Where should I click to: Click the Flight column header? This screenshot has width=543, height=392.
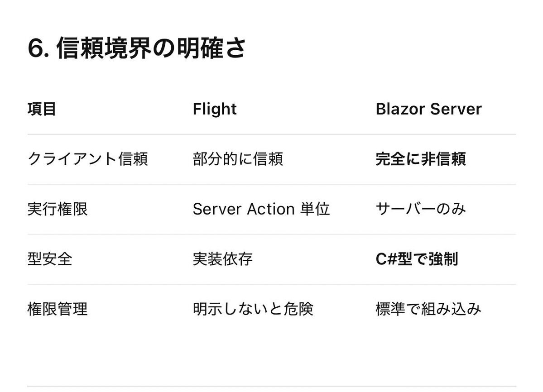point(215,109)
